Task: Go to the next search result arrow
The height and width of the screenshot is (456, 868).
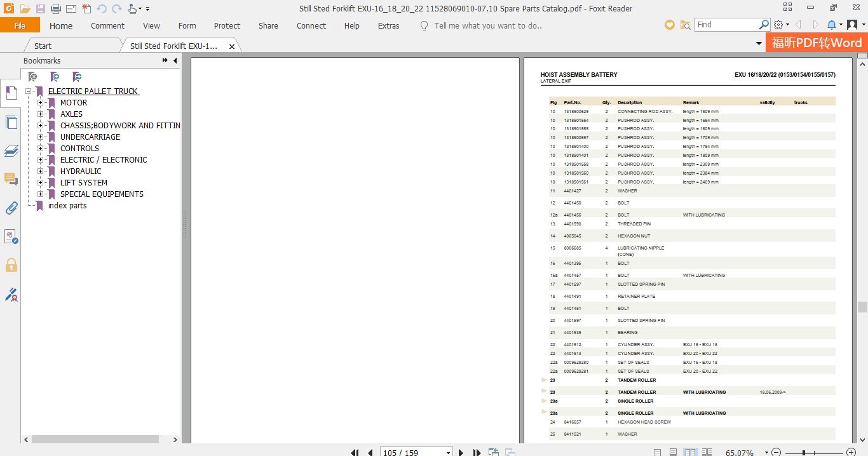Action: pyautogui.click(x=815, y=25)
